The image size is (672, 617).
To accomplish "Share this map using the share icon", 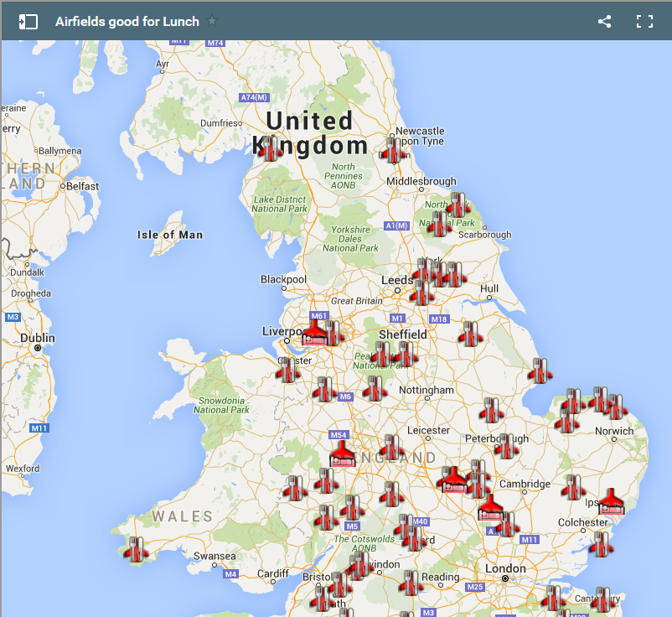I will coord(604,22).
